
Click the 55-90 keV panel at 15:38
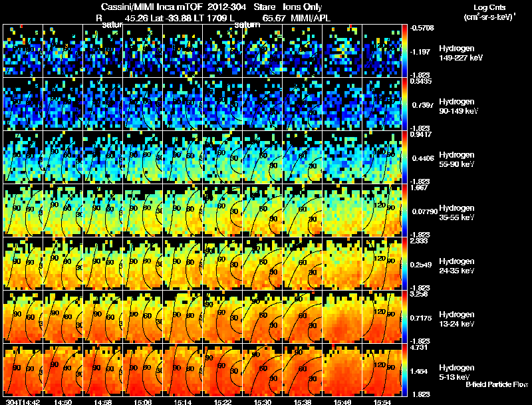tap(302, 157)
